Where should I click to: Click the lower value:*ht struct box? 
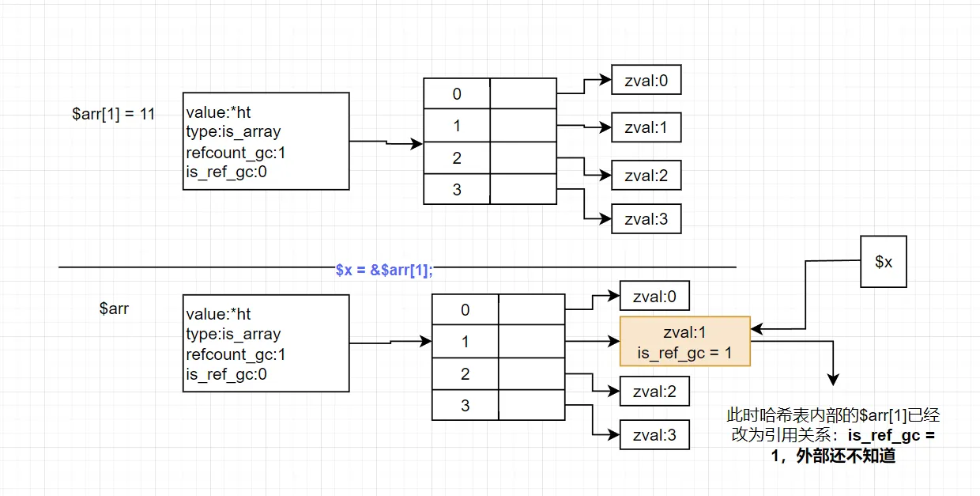266,343
